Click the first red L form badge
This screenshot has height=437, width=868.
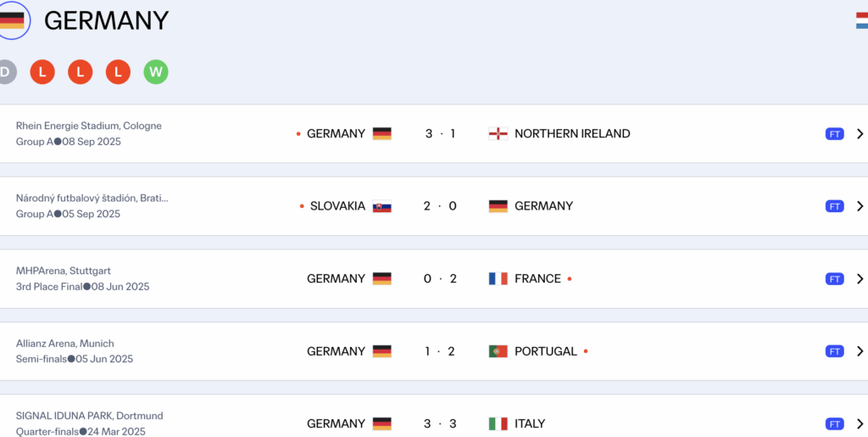(42, 72)
